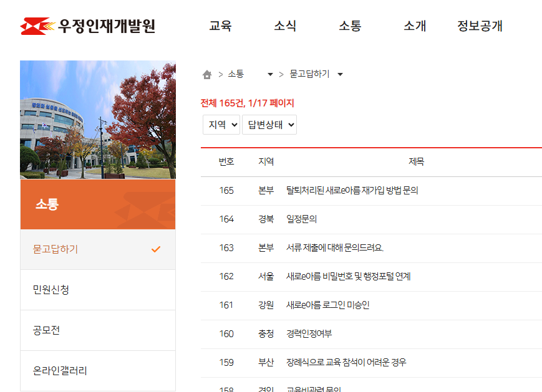Click row number 164
542x392 pixels.
[x=226, y=219]
